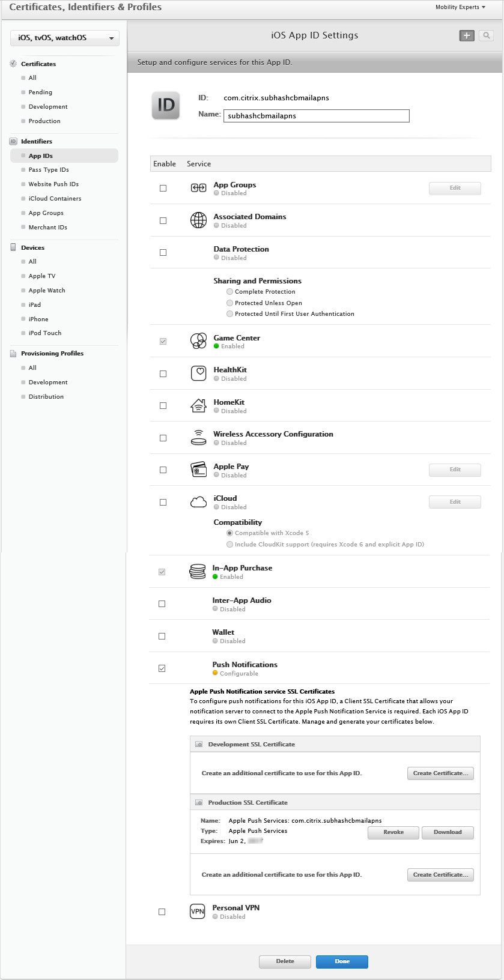The height and width of the screenshot is (980, 504).
Task: Toggle the Push Notifications checkbox
Action: tap(162, 668)
